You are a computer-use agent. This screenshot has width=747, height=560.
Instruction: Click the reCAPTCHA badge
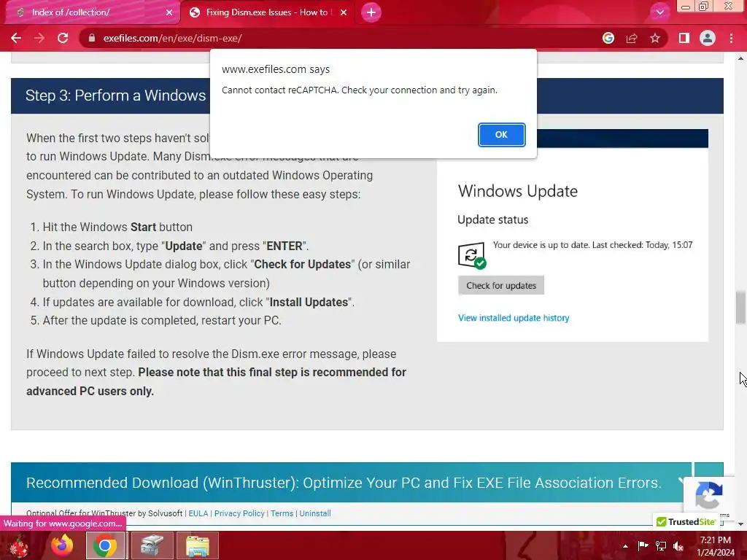[709, 496]
